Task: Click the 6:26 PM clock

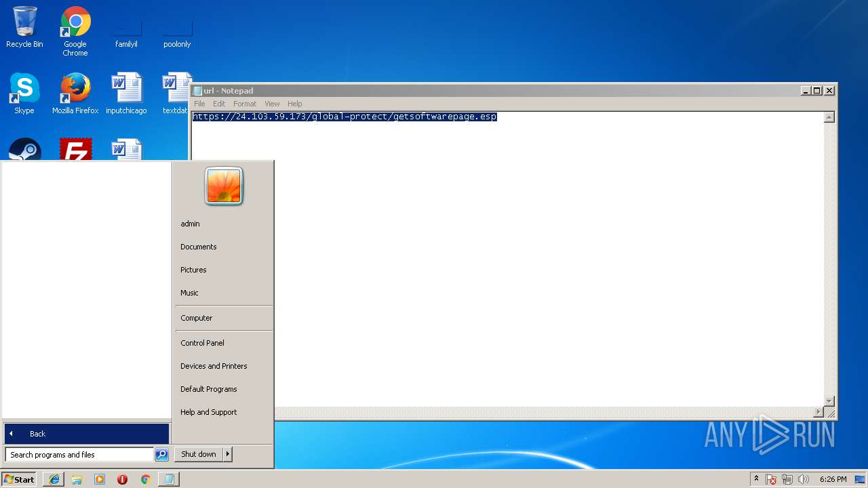Action: (x=833, y=479)
